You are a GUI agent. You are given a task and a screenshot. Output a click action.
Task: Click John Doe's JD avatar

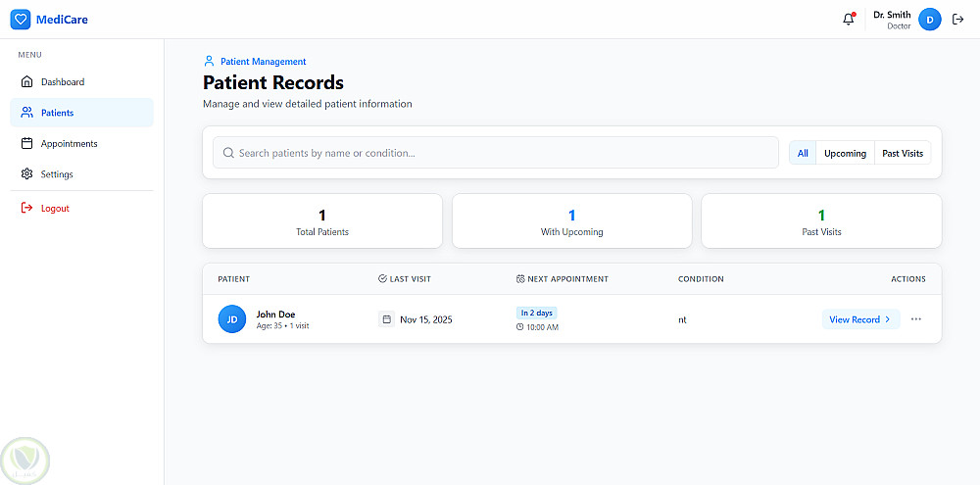[232, 319]
